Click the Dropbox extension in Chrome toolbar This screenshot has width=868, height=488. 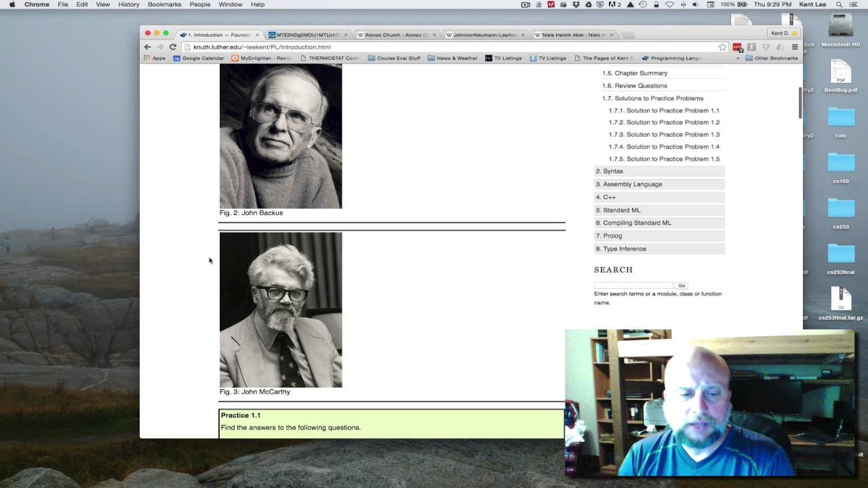pyautogui.click(x=766, y=47)
